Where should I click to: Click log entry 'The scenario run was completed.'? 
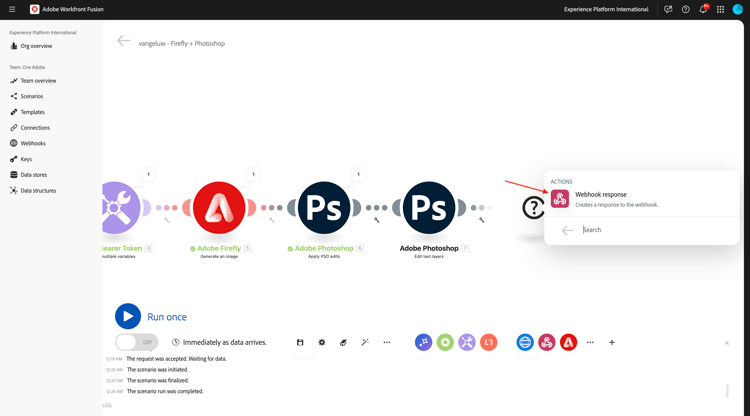(x=165, y=391)
